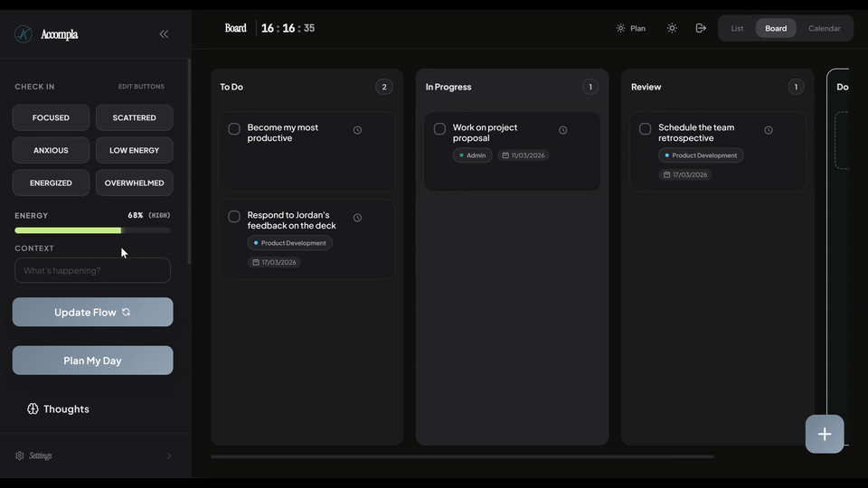Image resolution: width=868 pixels, height=488 pixels.
Task: Collapse the sidebar with double chevron
Action: click(x=164, y=34)
